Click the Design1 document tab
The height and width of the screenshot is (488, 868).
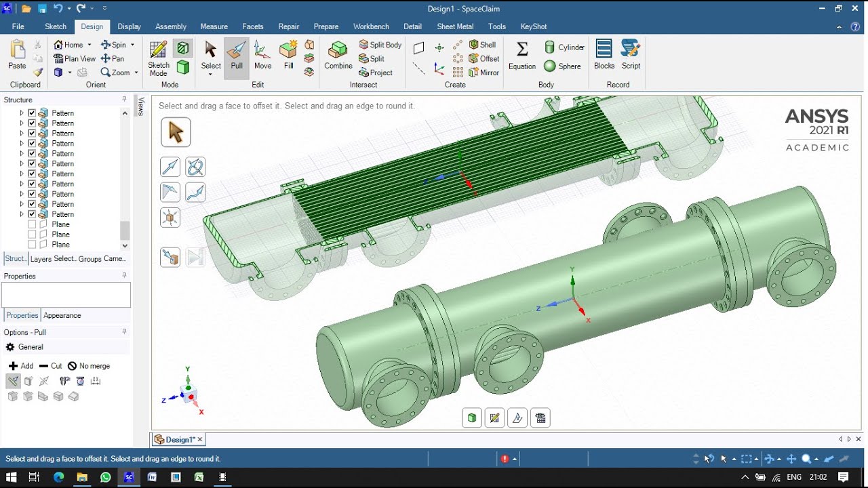tap(179, 439)
